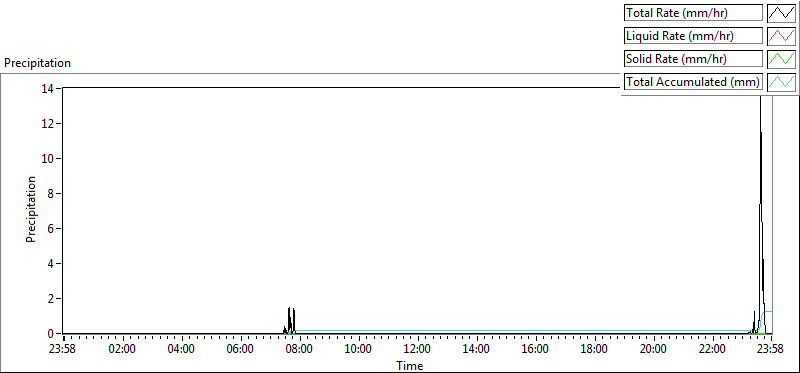Click the 16:00 time axis label
The height and width of the screenshot is (373, 800).
pos(536,350)
